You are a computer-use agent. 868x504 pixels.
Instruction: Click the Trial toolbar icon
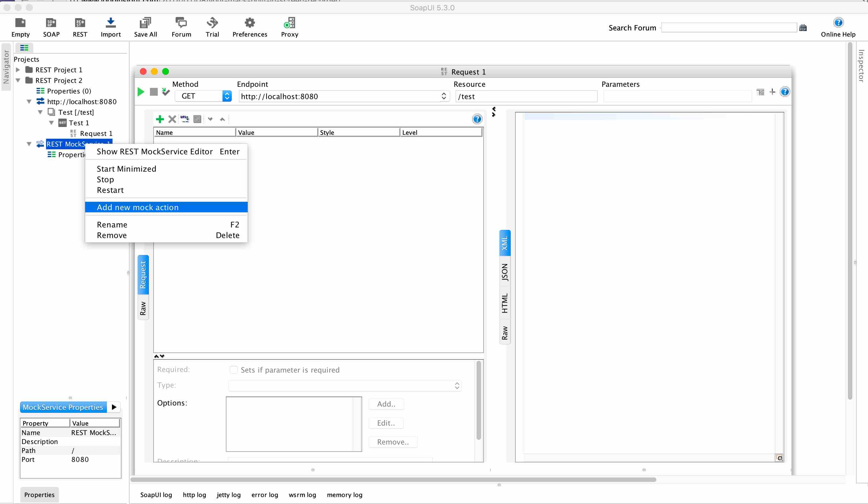tap(212, 27)
